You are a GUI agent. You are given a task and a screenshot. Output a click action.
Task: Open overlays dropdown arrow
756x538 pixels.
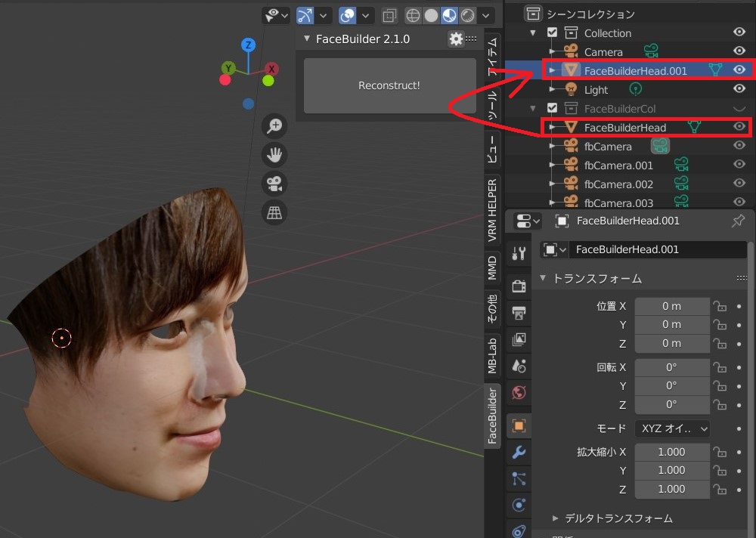coord(365,16)
